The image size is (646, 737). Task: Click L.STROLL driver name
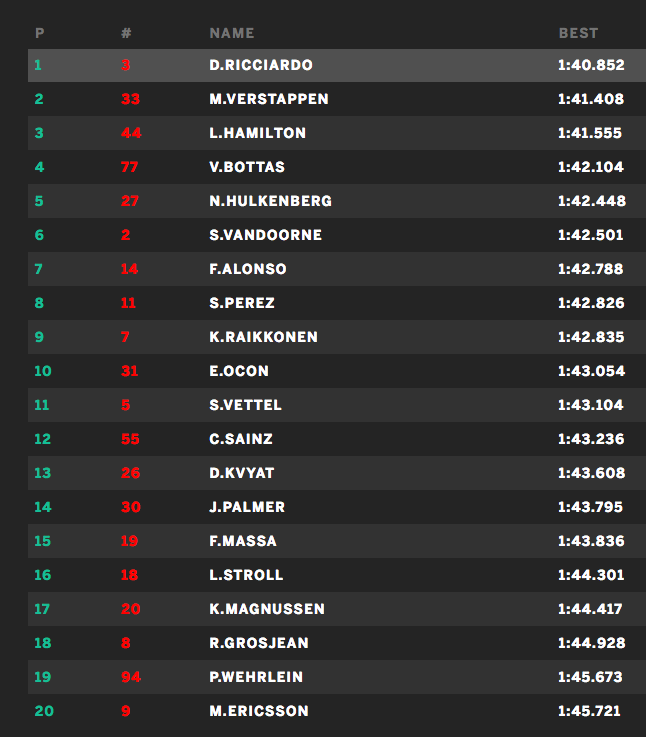pyautogui.click(x=246, y=575)
